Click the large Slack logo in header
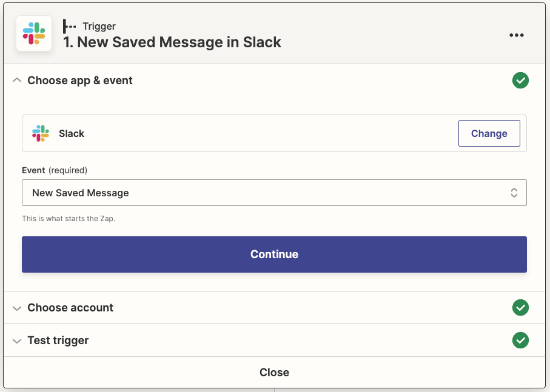The height and width of the screenshot is (392, 550). (34, 34)
